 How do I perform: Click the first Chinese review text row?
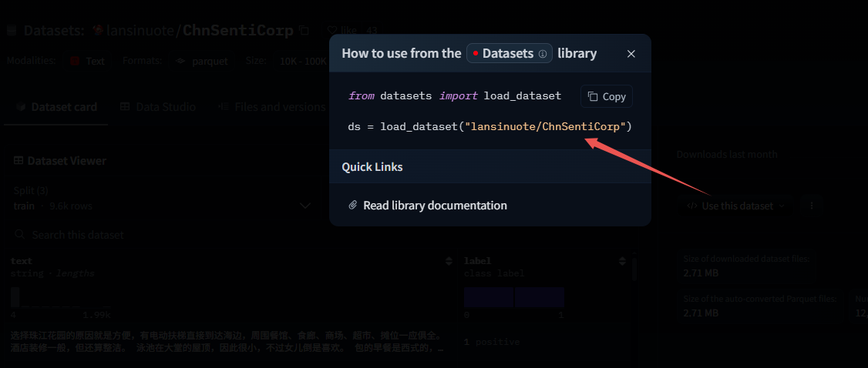point(227,342)
